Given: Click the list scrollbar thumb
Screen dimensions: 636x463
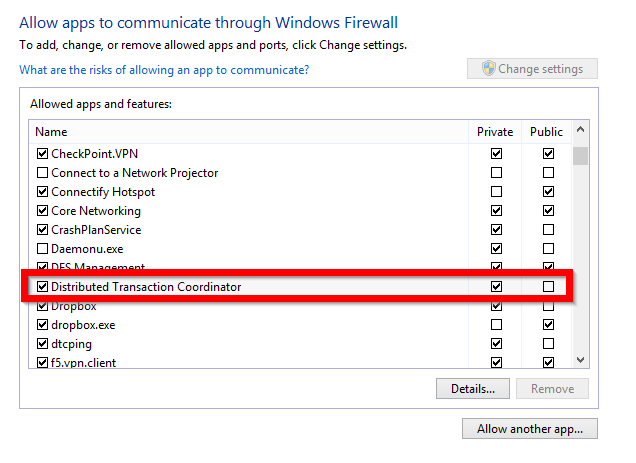Looking at the screenshot, I should [580, 157].
